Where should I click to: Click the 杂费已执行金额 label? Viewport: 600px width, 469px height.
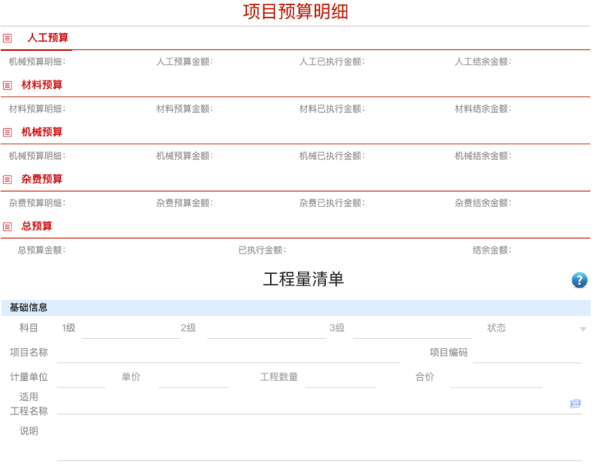pyautogui.click(x=332, y=203)
